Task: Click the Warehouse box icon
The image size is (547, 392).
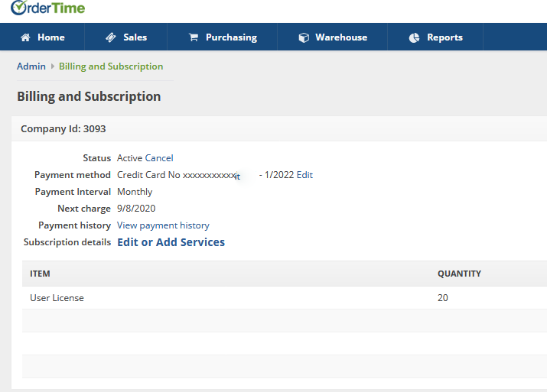Action: [304, 37]
